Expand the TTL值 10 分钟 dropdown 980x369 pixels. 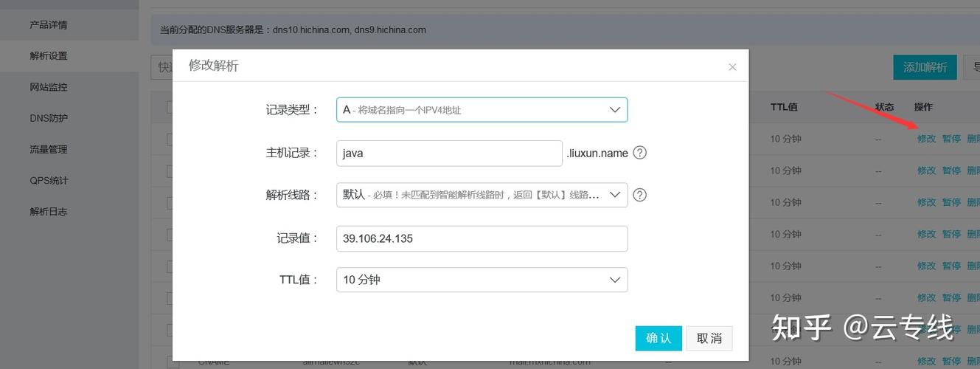tap(482, 280)
